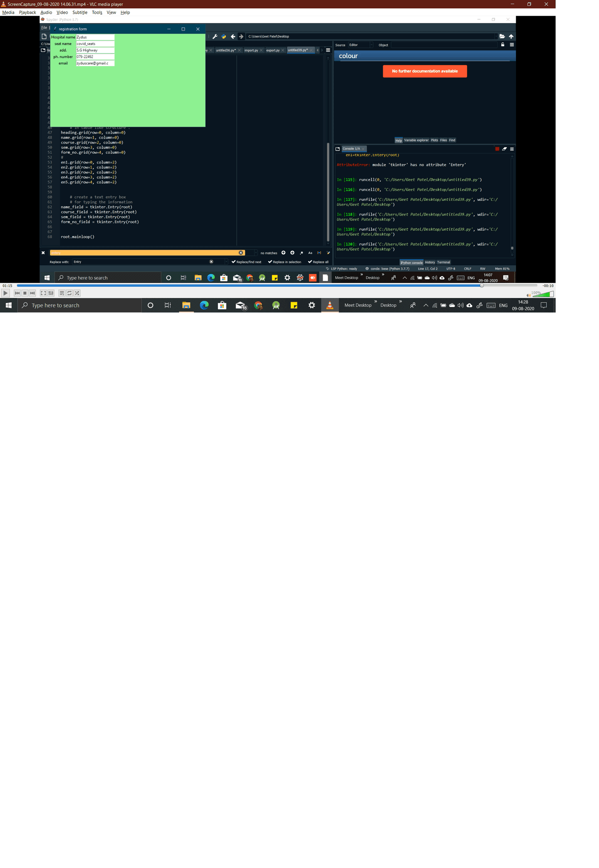This screenshot has width=599, height=868.
Task: Skip to previous media in VLC
Action: [x=17, y=293]
